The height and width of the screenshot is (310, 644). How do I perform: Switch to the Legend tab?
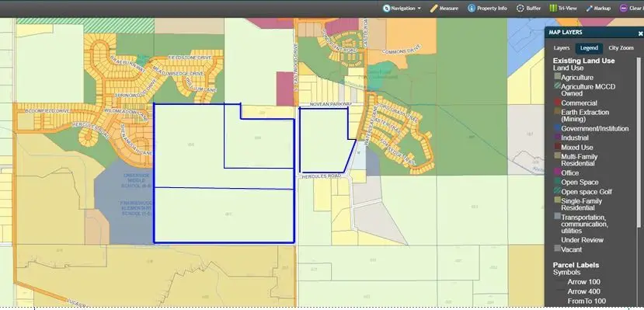589,48
